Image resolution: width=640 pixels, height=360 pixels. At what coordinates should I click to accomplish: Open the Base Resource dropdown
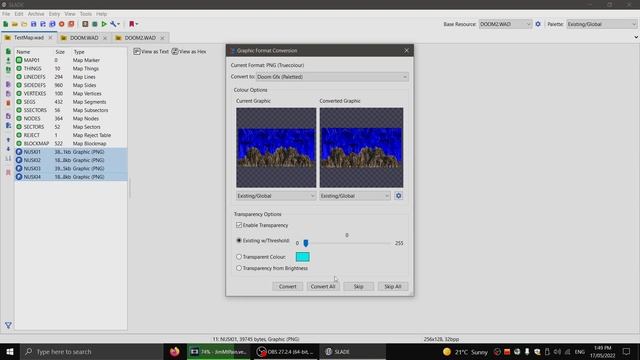(505, 24)
